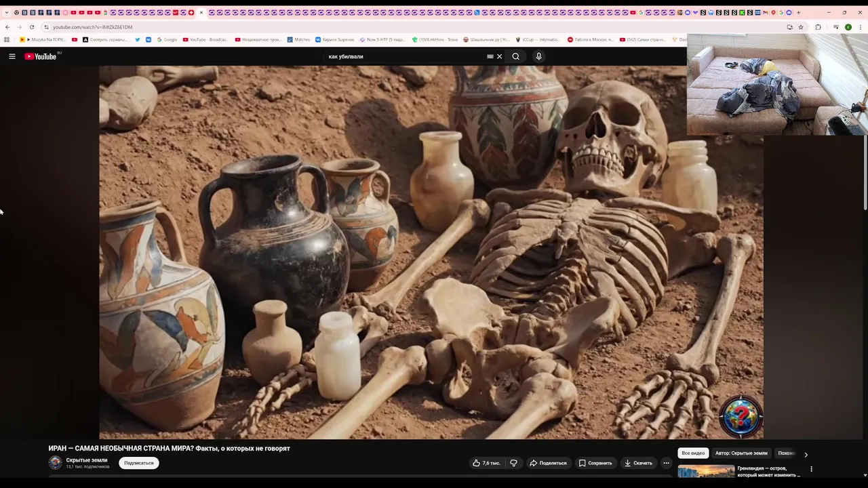The width and height of the screenshot is (868, 488).
Task: Clear the search text with the X icon
Action: click(500, 56)
